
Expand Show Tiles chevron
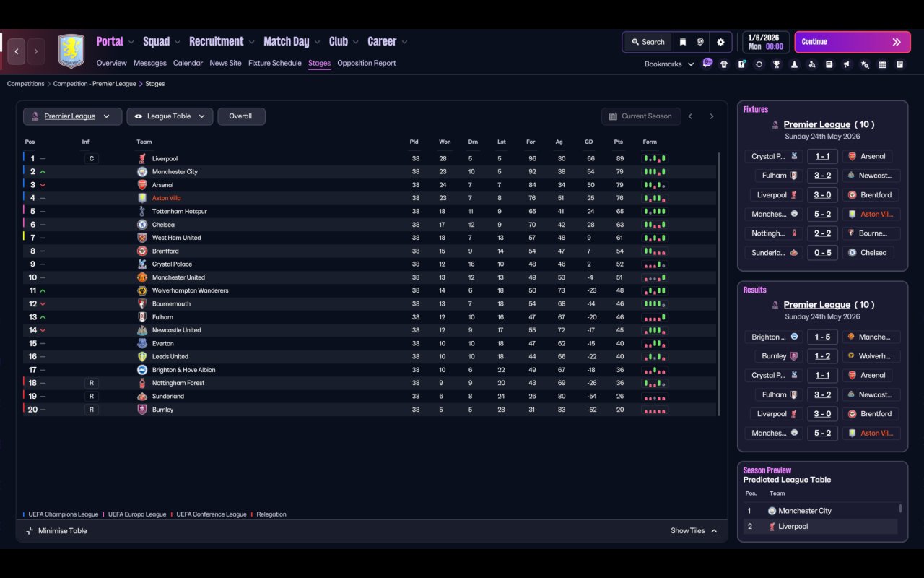click(714, 531)
